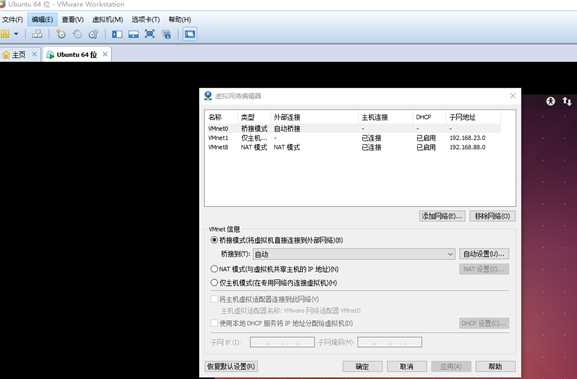Image resolution: width=577 pixels, height=379 pixels.
Task: Click the Ubuntu 64 位 tab VM icon
Action: pyautogui.click(x=50, y=55)
